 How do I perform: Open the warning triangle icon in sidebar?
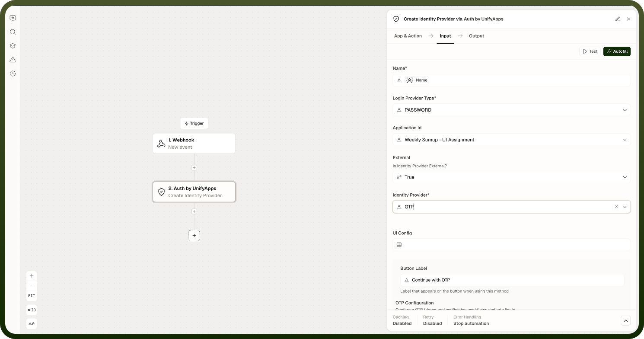point(13,60)
